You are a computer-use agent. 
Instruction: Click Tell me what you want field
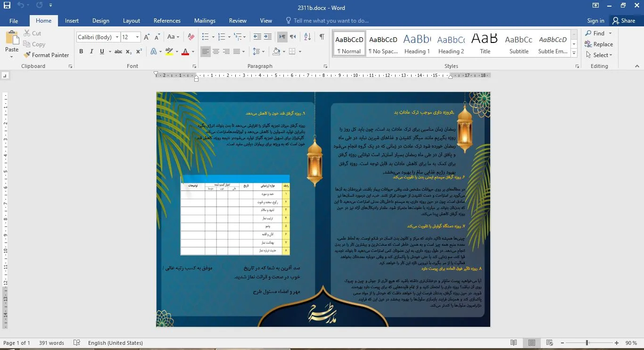coord(331,21)
